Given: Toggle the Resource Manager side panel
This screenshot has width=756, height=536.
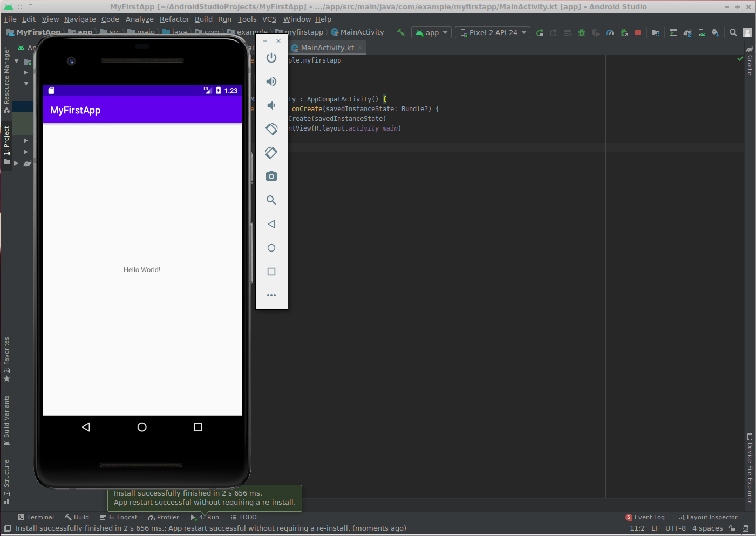Looking at the screenshot, I should click(6, 79).
